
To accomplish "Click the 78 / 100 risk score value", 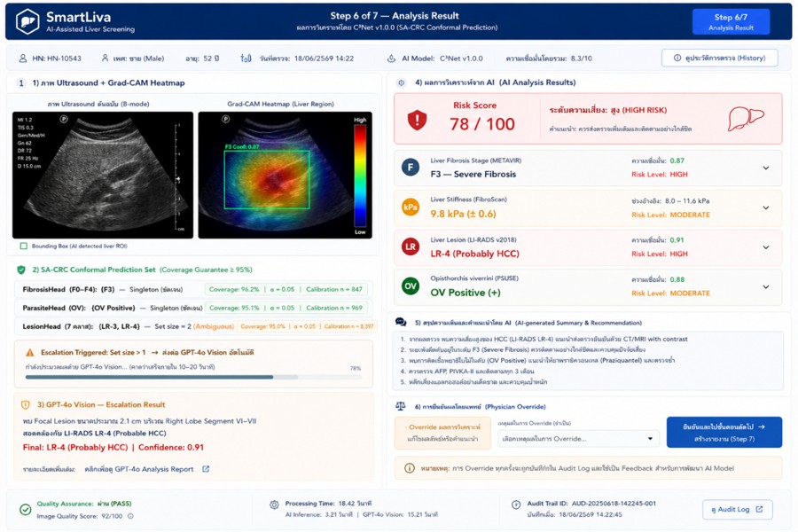I will click(482, 124).
